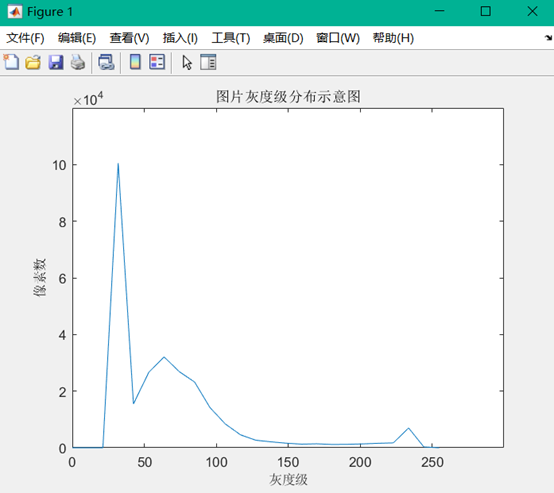
Task: Click the y-axis tick label 2
Action: (x=63, y=392)
